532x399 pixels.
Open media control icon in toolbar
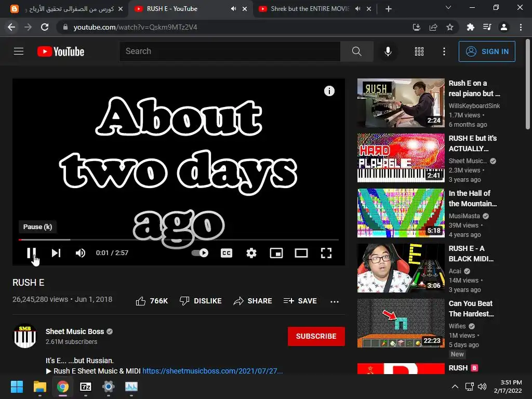(x=487, y=27)
